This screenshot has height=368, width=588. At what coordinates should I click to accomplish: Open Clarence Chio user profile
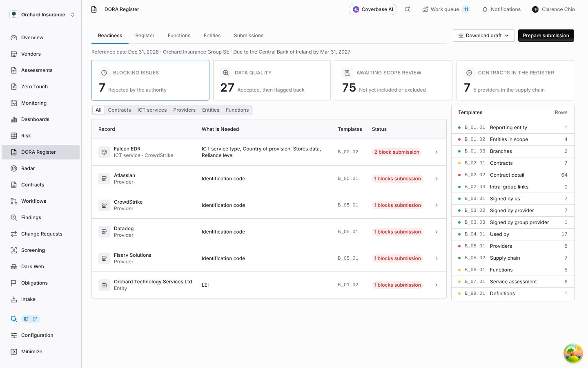553,9
